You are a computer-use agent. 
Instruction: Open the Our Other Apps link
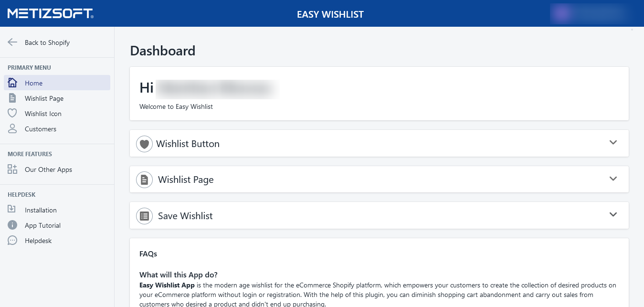point(48,169)
